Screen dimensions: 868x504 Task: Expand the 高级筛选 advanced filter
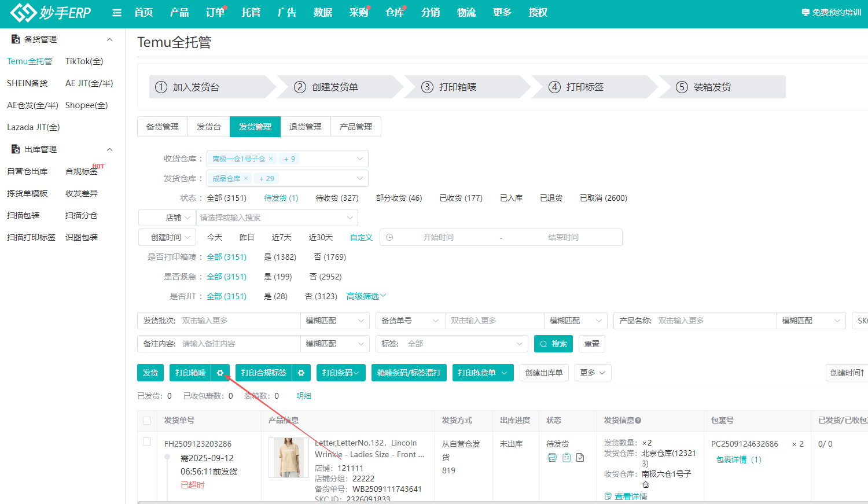click(366, 296)
